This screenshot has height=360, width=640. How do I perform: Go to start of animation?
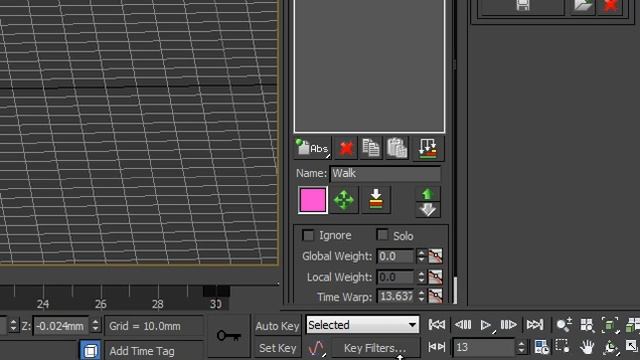[x=437, y=325]
